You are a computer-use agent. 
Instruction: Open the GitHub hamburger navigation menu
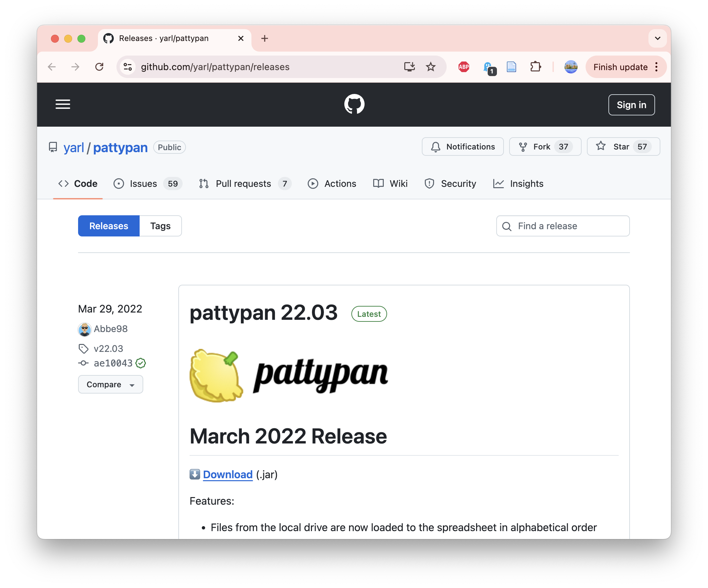63,105
